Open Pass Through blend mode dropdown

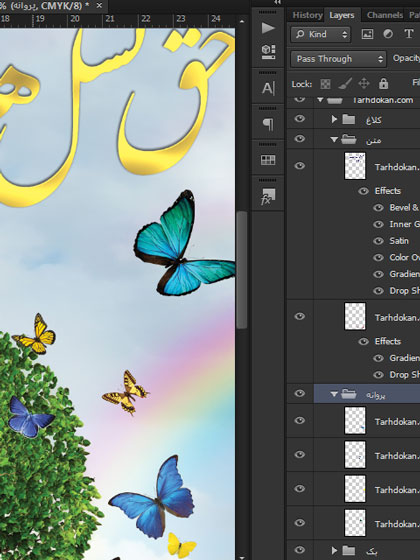[339, 59]
